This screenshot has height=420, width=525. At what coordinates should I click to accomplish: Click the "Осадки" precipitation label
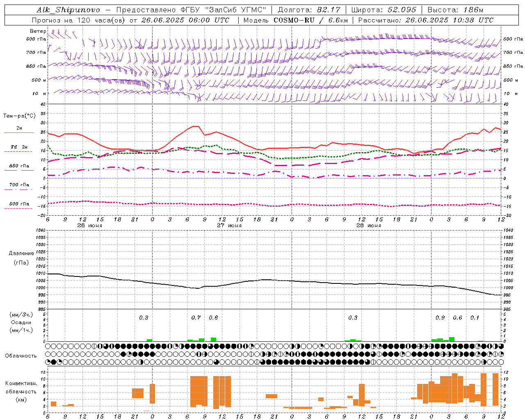21,322
